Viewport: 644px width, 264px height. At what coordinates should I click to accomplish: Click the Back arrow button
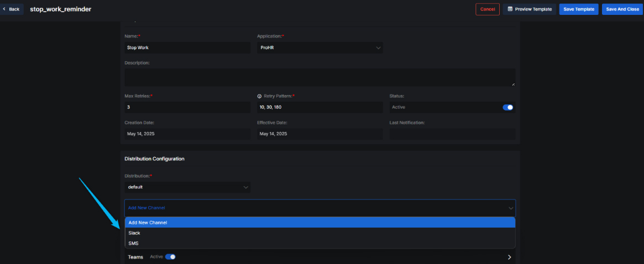point(11,9)
